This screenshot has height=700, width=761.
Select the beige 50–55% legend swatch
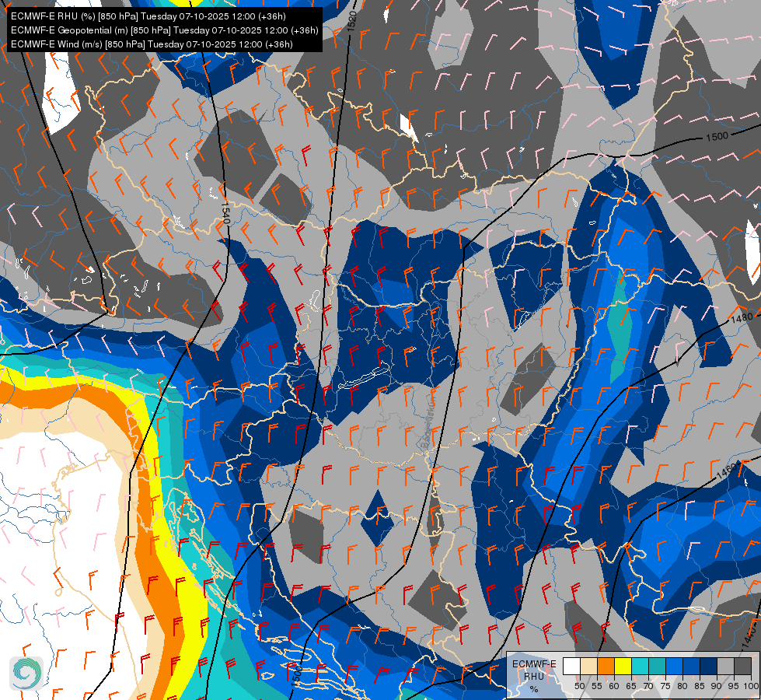point(588,666)
